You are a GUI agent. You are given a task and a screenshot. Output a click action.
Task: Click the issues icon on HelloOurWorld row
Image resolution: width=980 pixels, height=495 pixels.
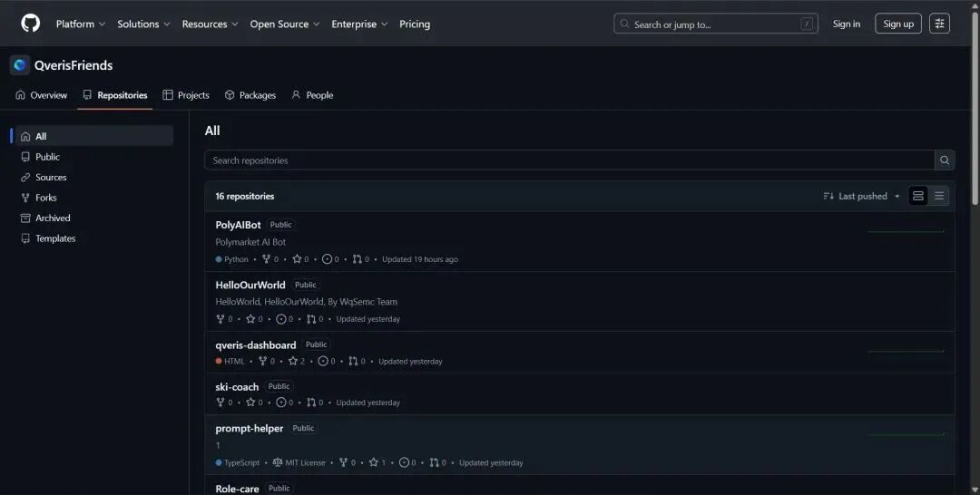pyautogui.click(x=281, y=319)
